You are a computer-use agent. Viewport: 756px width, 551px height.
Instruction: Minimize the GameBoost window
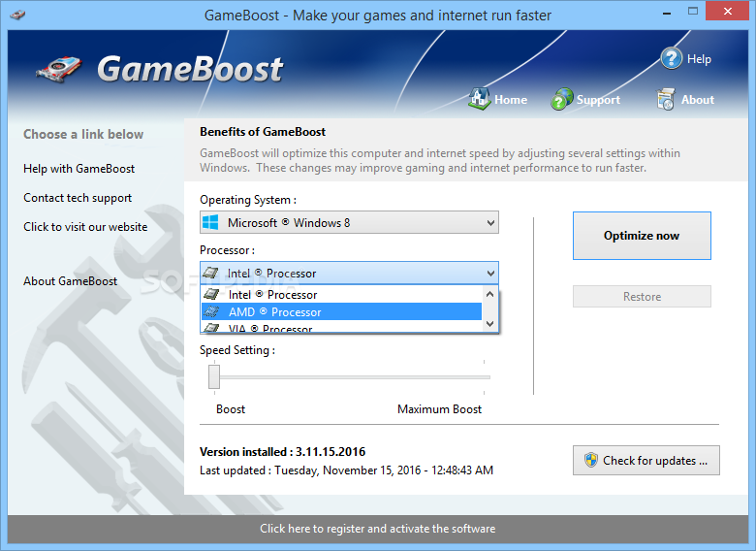pos(667,12)
